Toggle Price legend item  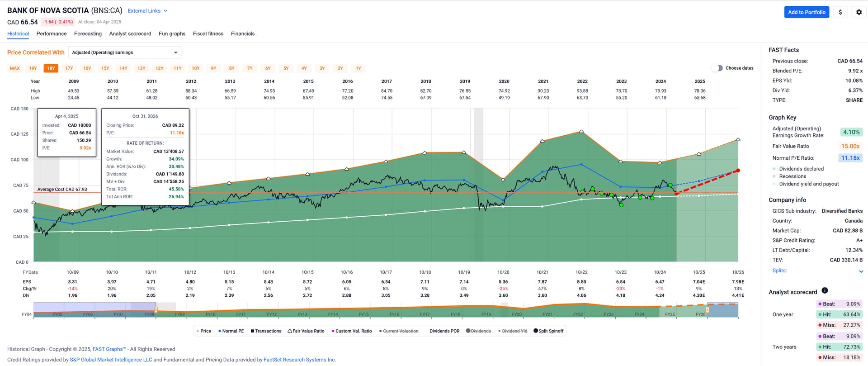(x=204, y=331)
